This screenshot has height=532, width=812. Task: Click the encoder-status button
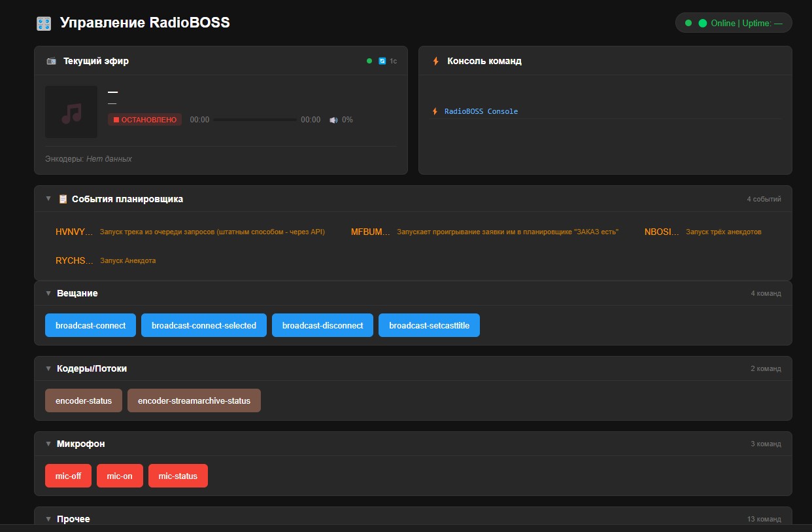coord(84,400)
